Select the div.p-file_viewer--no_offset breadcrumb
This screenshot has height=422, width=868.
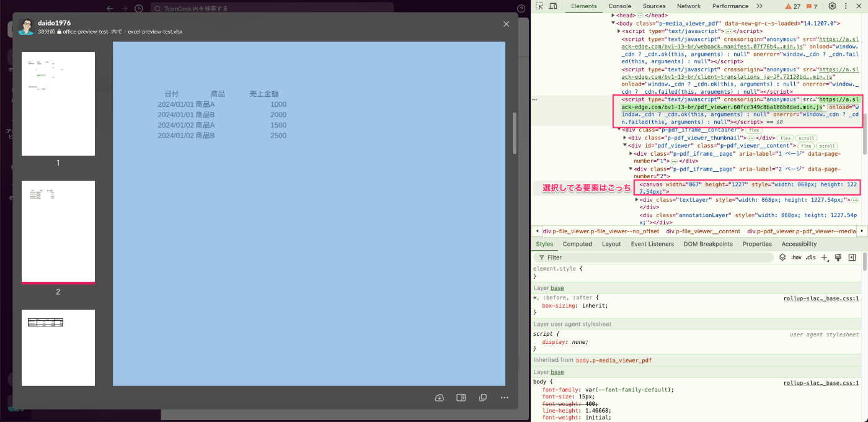(601, 231)
